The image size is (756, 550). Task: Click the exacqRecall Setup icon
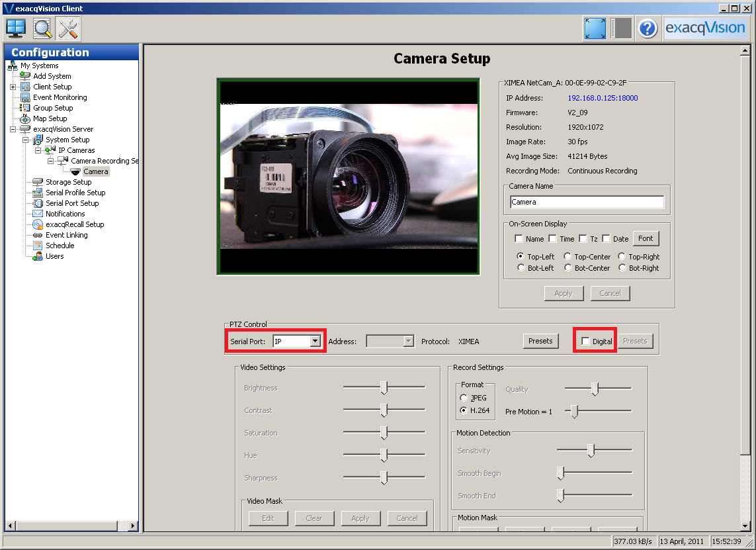point(38,224)
